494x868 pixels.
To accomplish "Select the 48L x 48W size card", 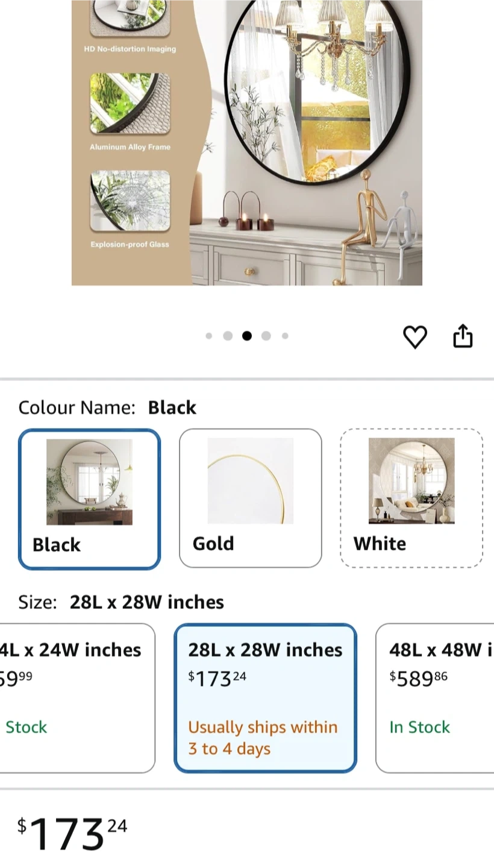I will pos(434,698).
